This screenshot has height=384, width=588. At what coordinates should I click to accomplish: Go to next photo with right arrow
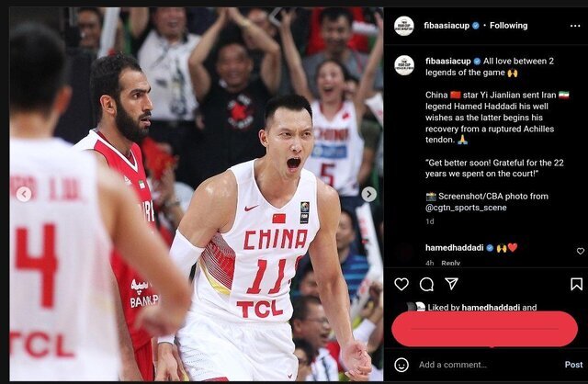tap(368, 194)
